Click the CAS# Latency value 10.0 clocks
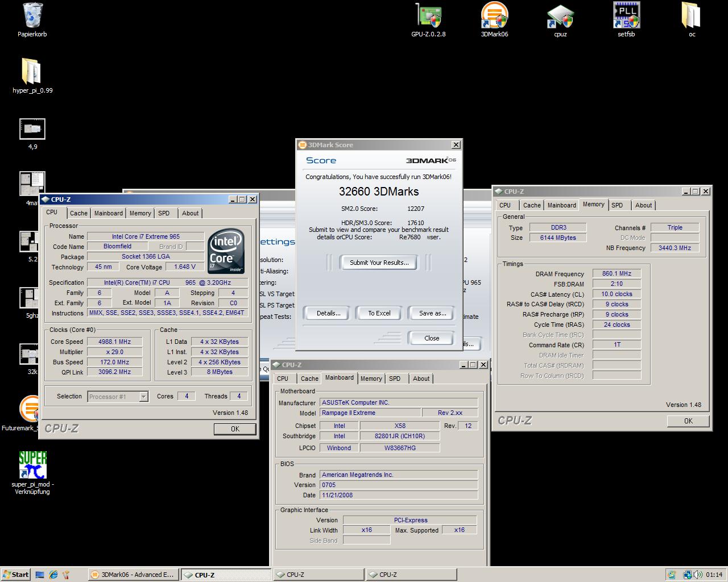 click(x=617, y=294)
